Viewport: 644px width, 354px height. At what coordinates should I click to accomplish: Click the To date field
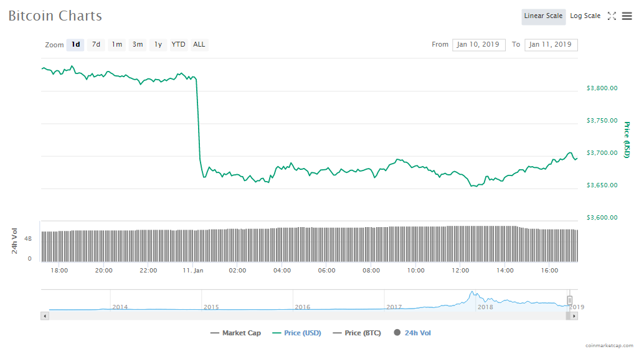[551, 45]
